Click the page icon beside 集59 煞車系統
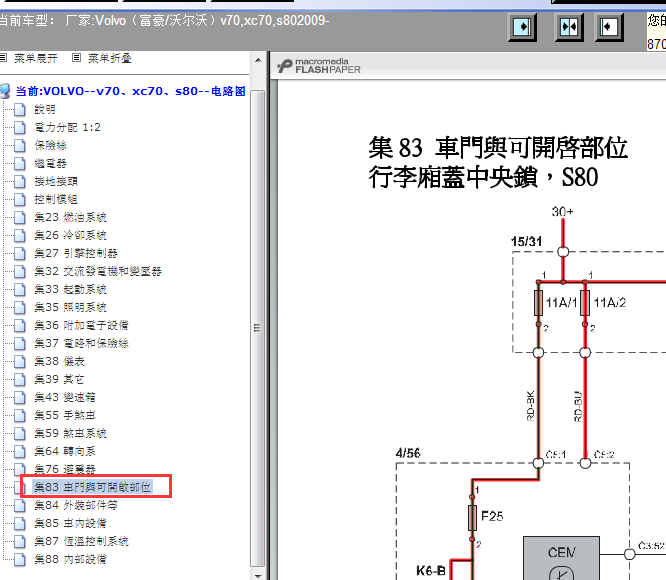This screenshot has height=580, width=666. tap(20, 433)
